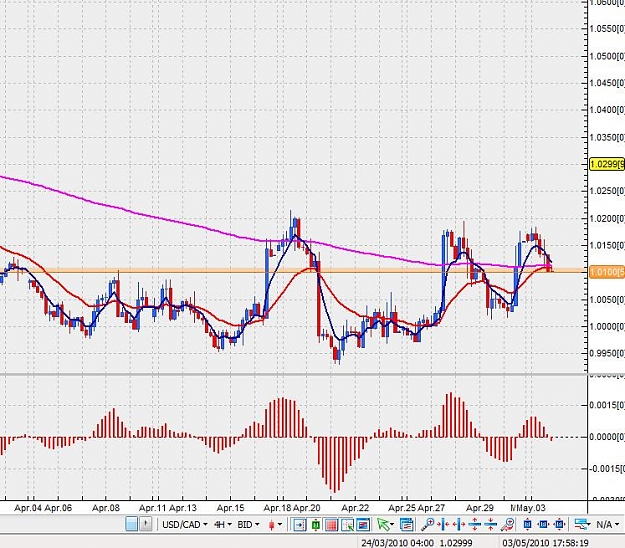The image size is (625, 548).
Task: Click the 1.0200 price axis label
Action: 607,218
